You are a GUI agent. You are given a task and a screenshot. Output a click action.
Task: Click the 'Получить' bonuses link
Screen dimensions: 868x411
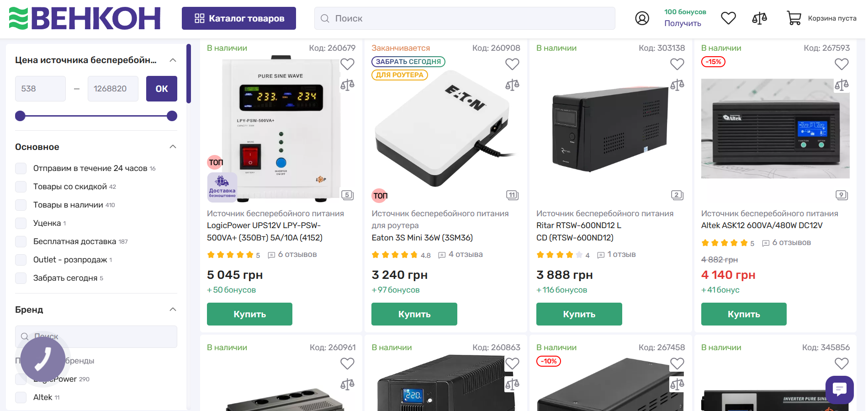click(683, 23)
